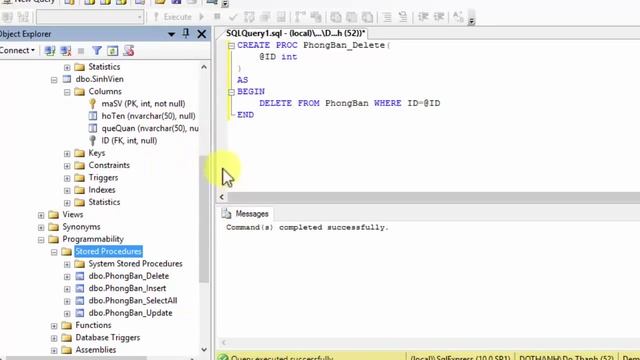640x360 pixels.
Task: Select the Database Triggers folder
Action: [108, 337]
